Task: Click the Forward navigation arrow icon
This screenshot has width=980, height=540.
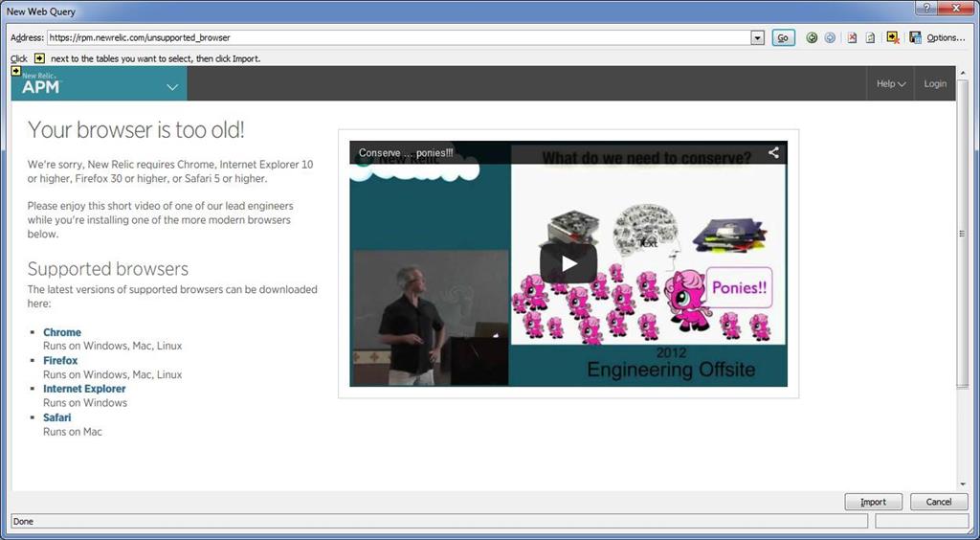Action: 830,38
